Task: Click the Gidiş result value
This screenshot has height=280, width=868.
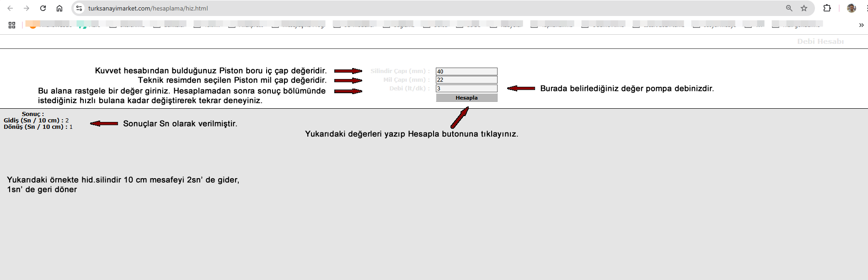Action: point(67,121)
